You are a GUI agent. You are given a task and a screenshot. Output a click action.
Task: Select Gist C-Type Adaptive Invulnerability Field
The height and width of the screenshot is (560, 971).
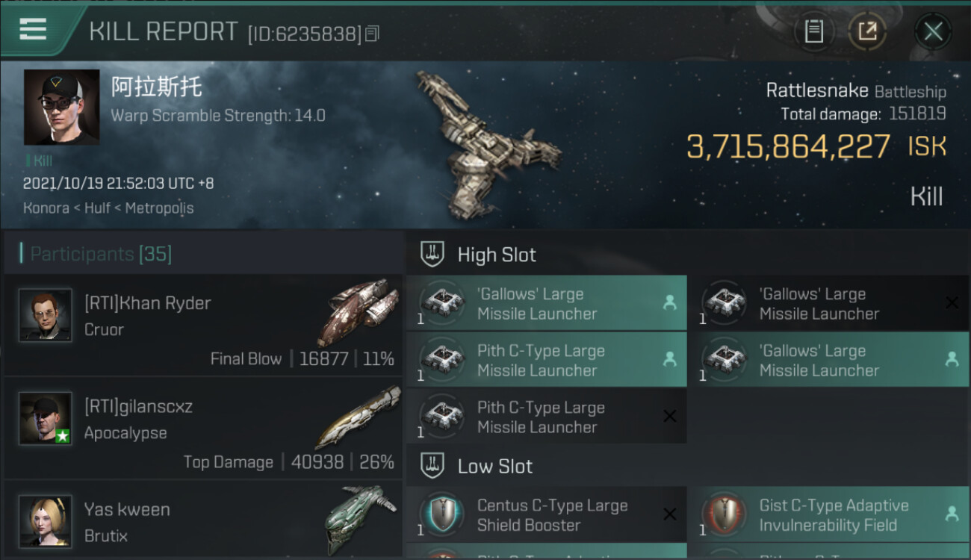[828, 515]
